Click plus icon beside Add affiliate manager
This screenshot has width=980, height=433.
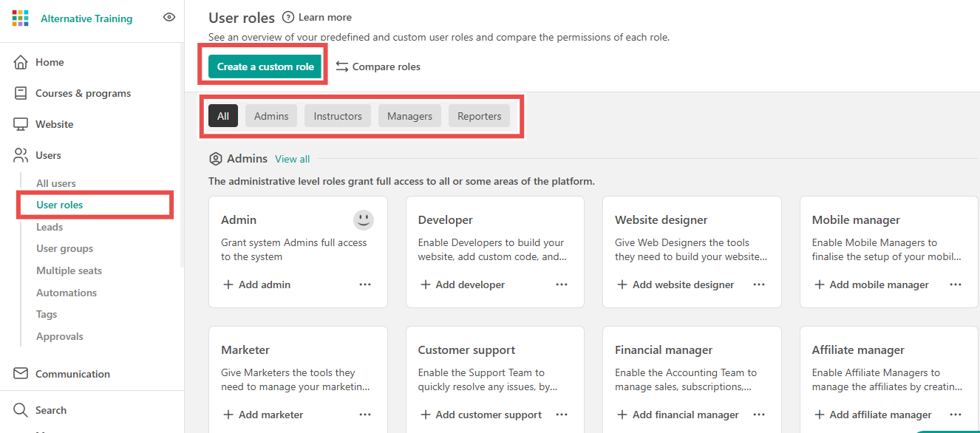point(819,415)
